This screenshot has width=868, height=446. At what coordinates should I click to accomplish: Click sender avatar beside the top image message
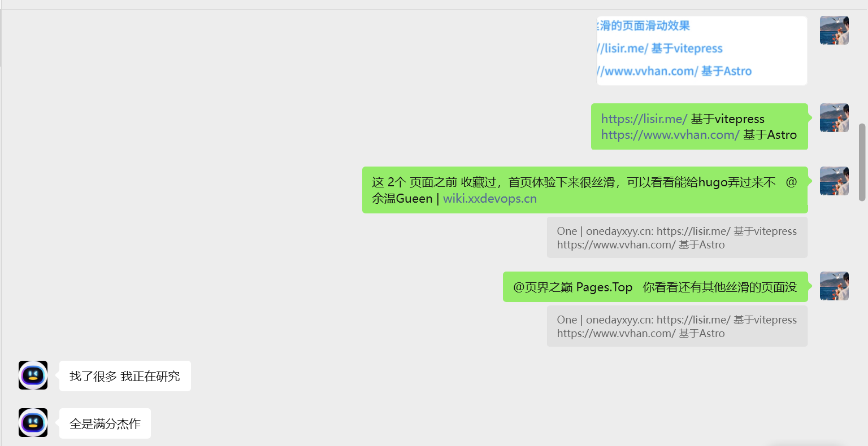[x=834, y=30]
